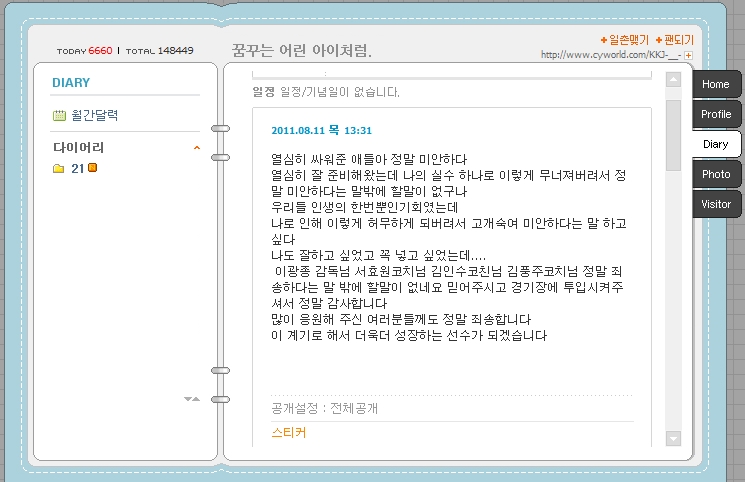Click the line 많이 응원해 주신 여러분들께도 정말 죄송합니다
Viewport: 745px width, 482px height.
(401, 319)
